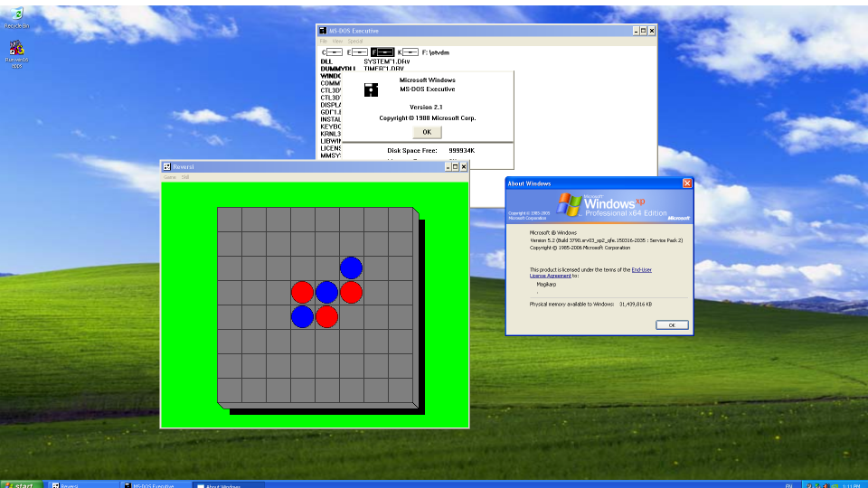Click the Windows XP logo flag

pos(569,205)
